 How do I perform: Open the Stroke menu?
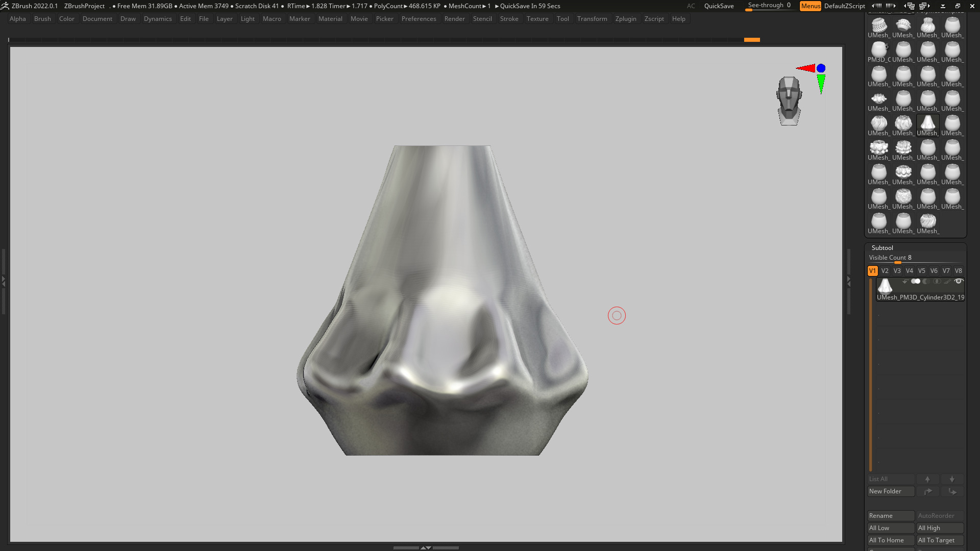pos(509,19)
